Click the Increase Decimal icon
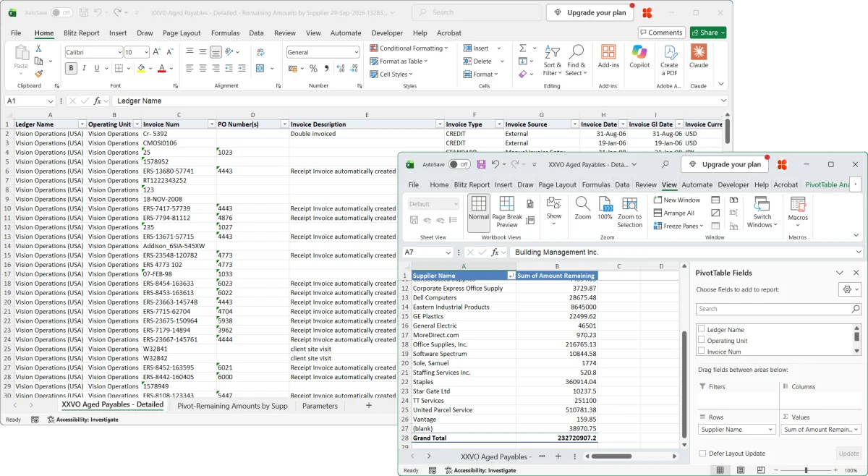 (x=341, y=68)
